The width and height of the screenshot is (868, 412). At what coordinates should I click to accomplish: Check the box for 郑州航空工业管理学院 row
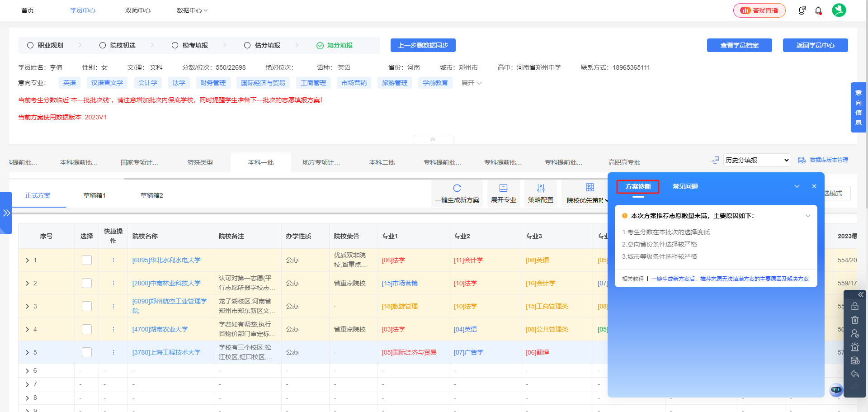87,306
